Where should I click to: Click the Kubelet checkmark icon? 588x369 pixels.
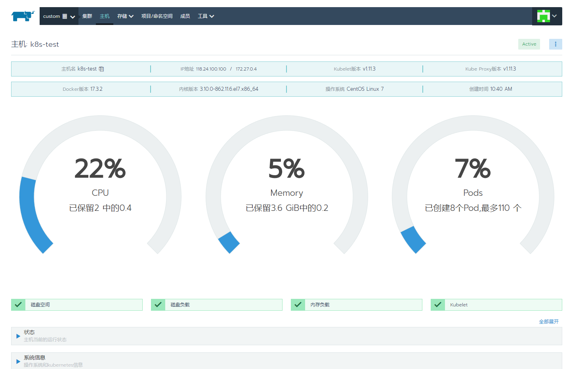coord(438,305)
